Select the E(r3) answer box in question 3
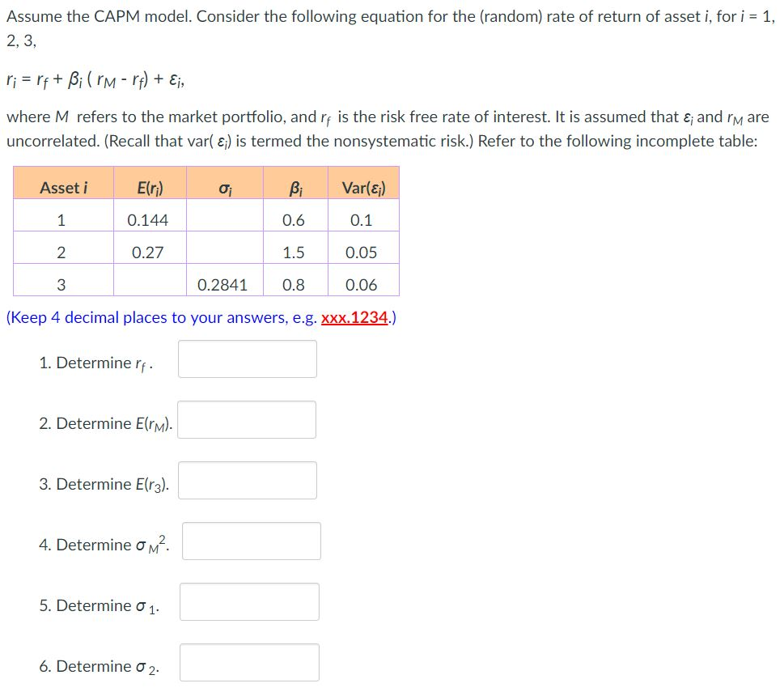 click(x=247, y=480)
